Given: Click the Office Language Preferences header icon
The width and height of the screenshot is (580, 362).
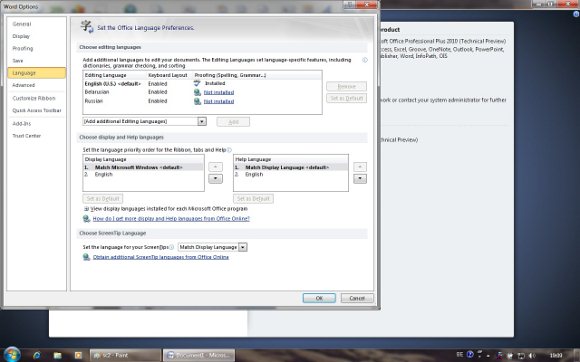Looking at the screenshot, I should [x=87, y=27].
